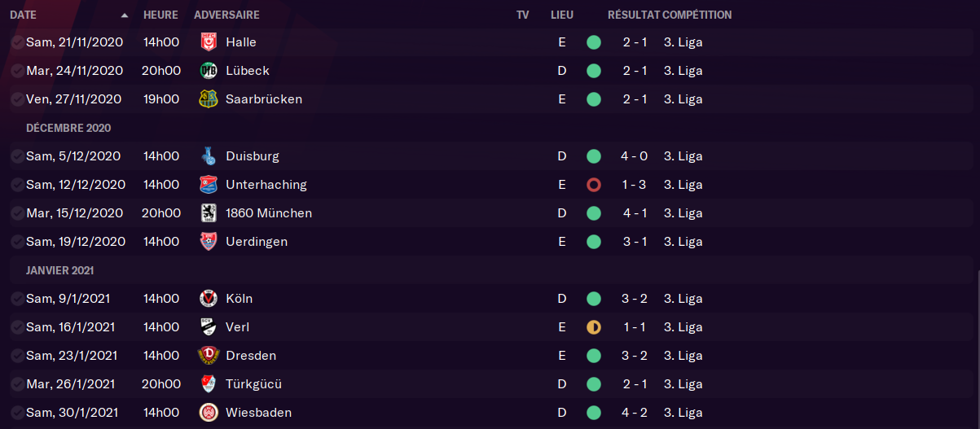Click the Duisburg club logo icon

click(x=209, y=156)
